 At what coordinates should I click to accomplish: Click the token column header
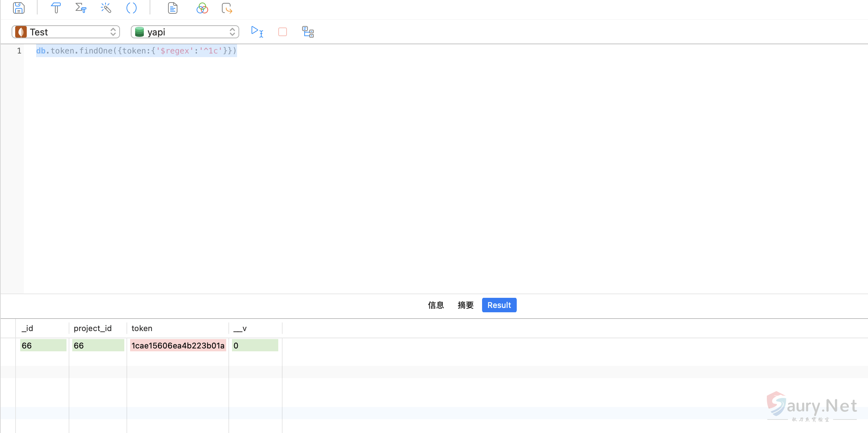(x=142, y=328)
